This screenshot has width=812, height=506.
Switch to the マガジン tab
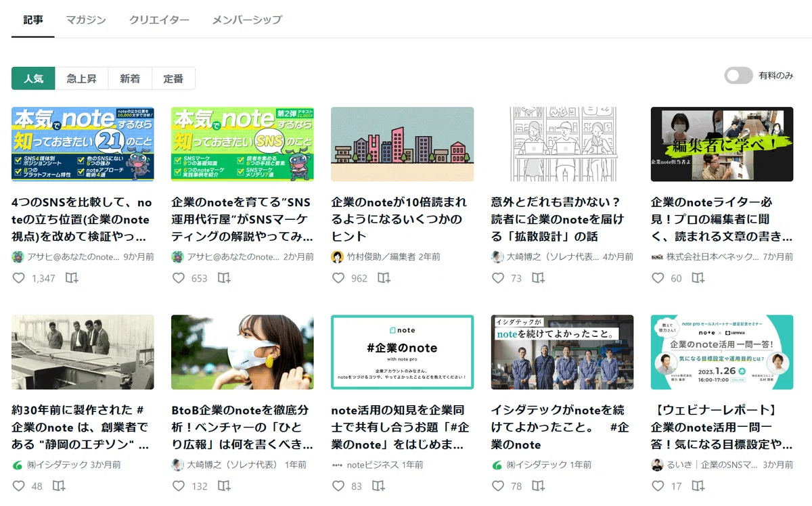pos(86,20)
